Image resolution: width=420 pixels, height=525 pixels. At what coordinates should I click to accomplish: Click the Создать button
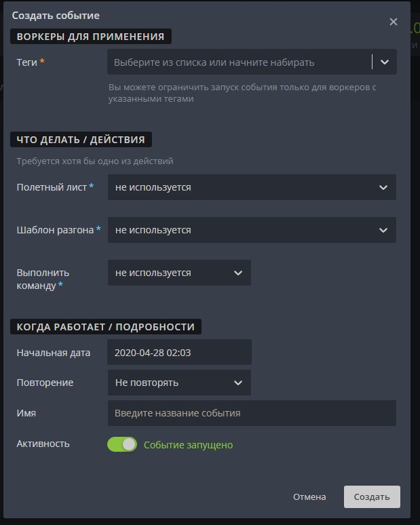372,497
